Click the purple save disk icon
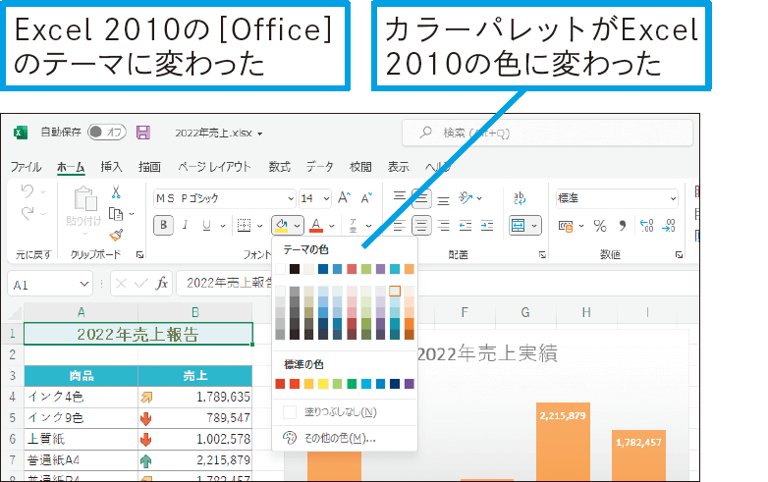 143,132
